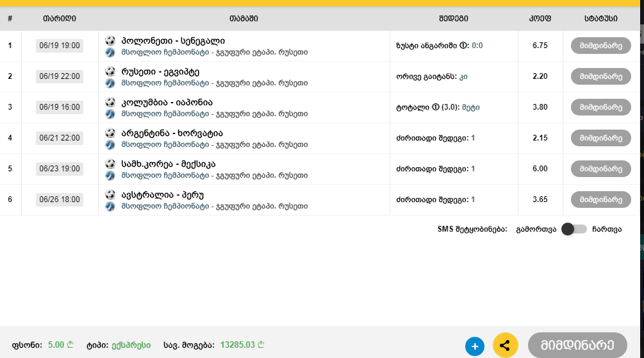Select match title არგენტინა - ხორვატია
644x358 pixels.
pyautogui.click(x=172, y=133)
